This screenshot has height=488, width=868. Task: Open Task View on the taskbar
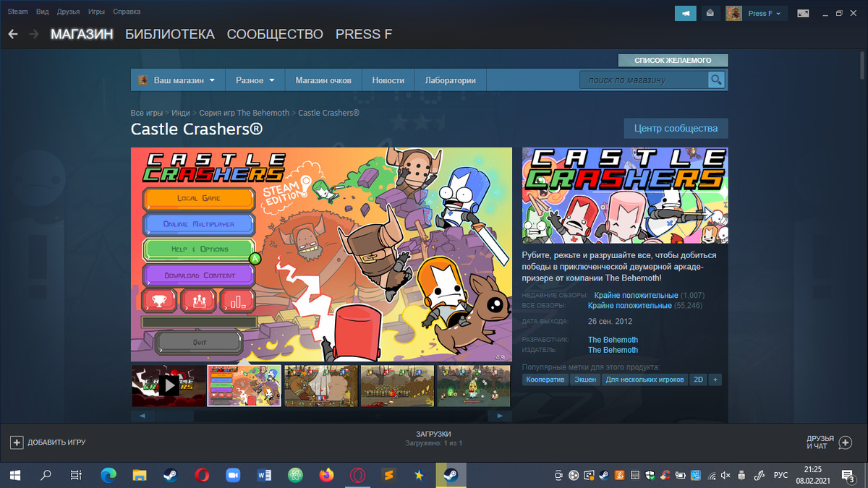coord(76,475)
